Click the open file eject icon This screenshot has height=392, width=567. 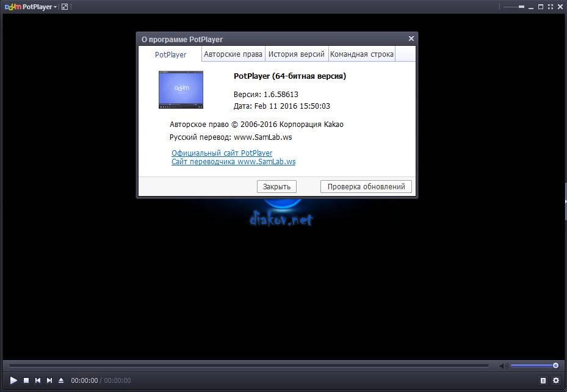[61, 380]
